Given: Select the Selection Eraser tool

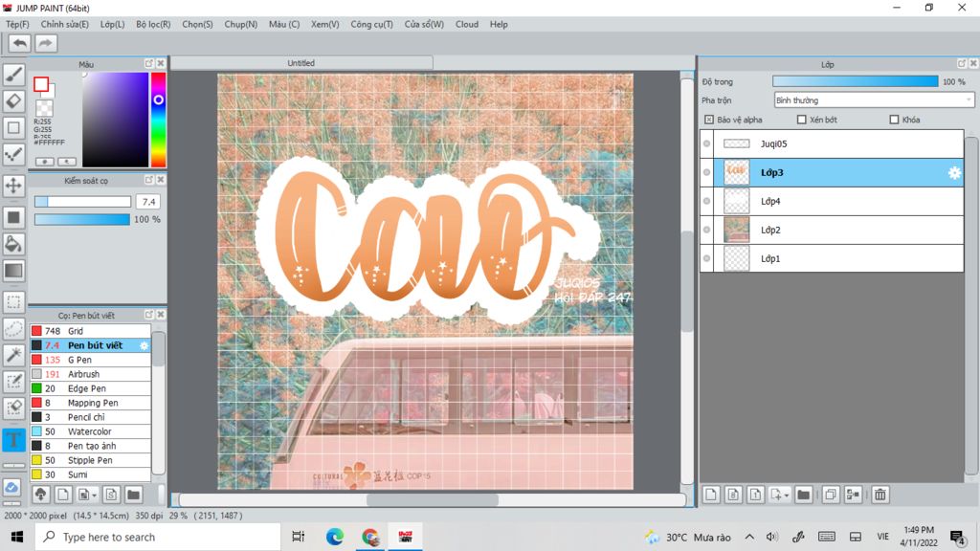Looking at the screenshot, I should [13, 408].
